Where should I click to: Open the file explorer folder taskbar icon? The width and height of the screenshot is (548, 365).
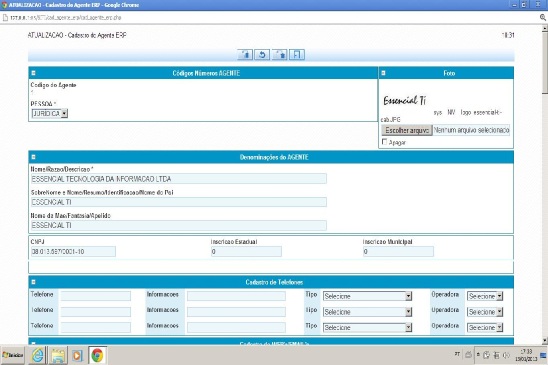tap(58, 355)
